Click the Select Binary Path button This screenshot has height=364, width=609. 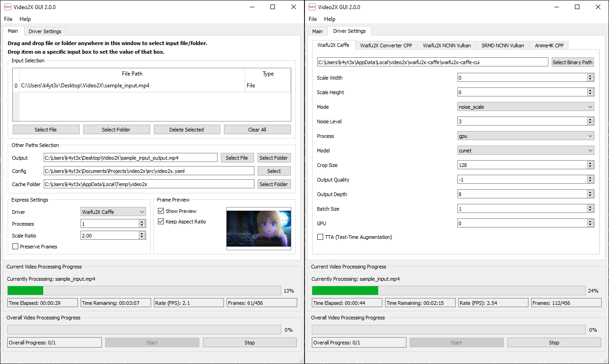(x=573, y=62)
